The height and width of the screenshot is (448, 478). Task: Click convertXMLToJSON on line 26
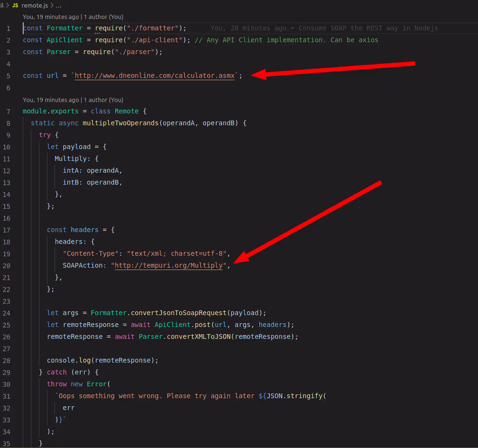pyautogui.click(x=198, y=336)
